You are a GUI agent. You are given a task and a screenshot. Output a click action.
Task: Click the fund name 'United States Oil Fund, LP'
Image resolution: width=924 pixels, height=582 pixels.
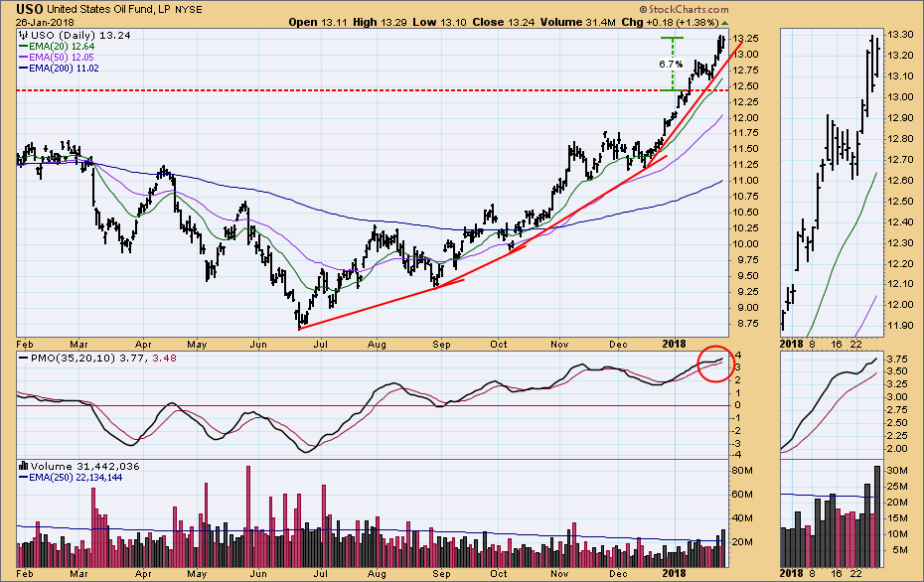point(108,10)
